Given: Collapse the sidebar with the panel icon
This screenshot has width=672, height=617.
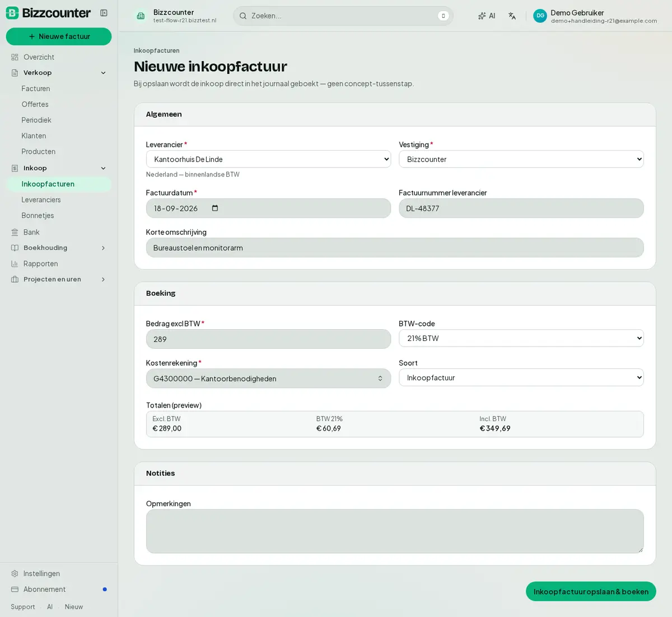Looking at the screenshot, I should click(104, 13).
